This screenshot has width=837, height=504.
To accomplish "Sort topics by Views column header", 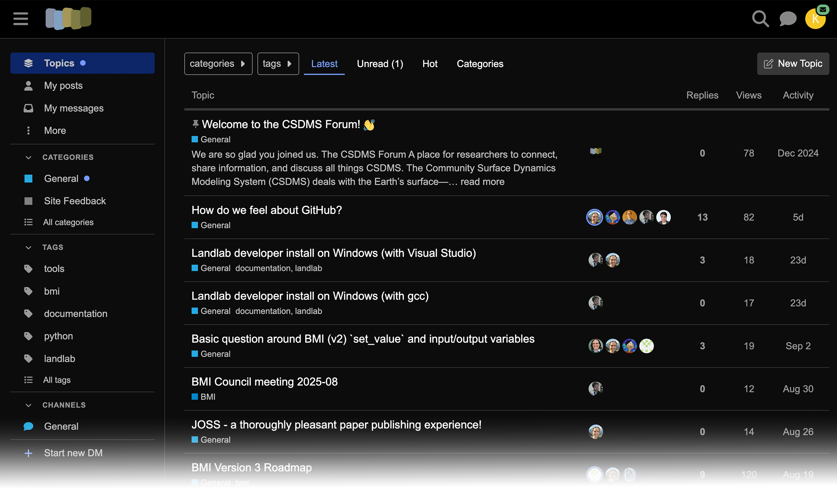I will point(748,95).
